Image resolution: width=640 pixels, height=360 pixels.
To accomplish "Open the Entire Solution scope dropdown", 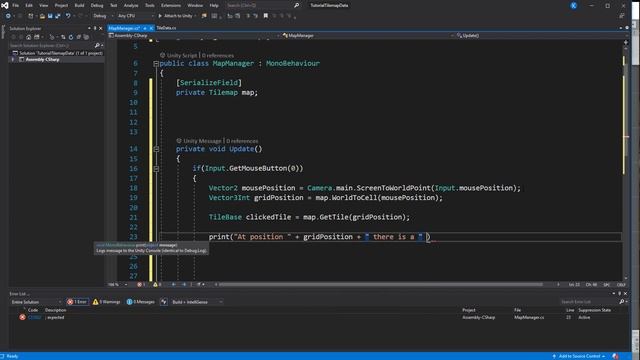I will point(36,302).
